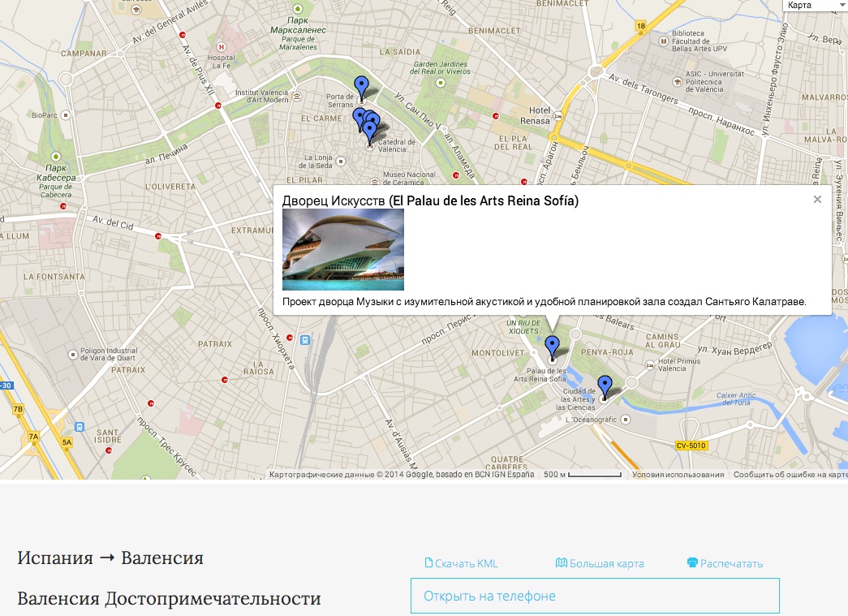Image resolution: width=848 pixels, height=616 pixels.
Task: Select the Jardines del Real park icon
Action: (440, 83)
